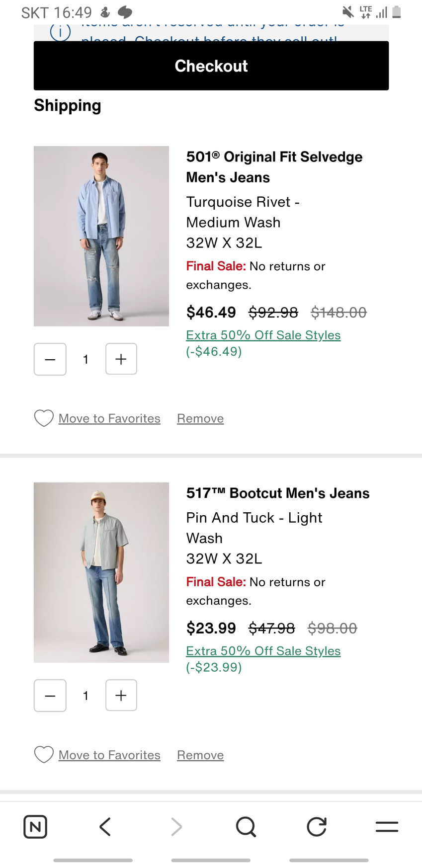422x868 pixels.
Task: Move 501 jeans to Favorites link
Action: coord(109,419)
